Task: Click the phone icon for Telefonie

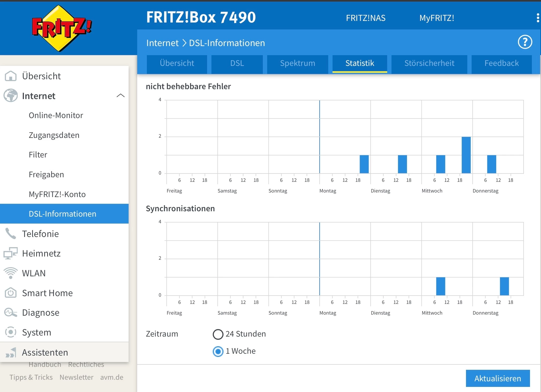Action: pyautogui.click(x=11, y=234)
